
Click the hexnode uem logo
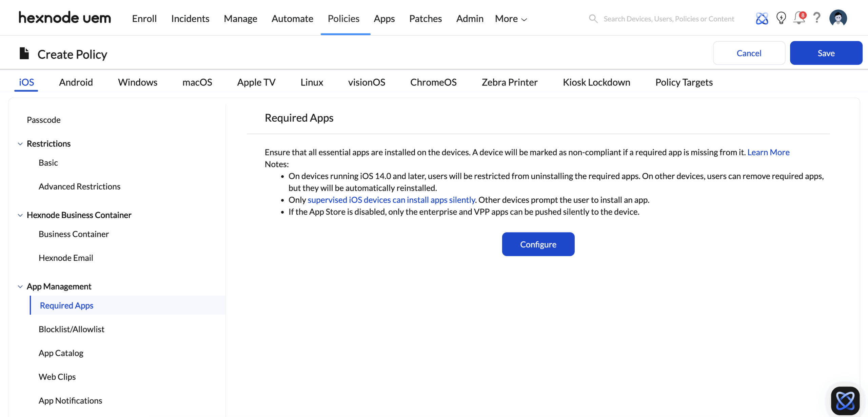tap(65, 18)
